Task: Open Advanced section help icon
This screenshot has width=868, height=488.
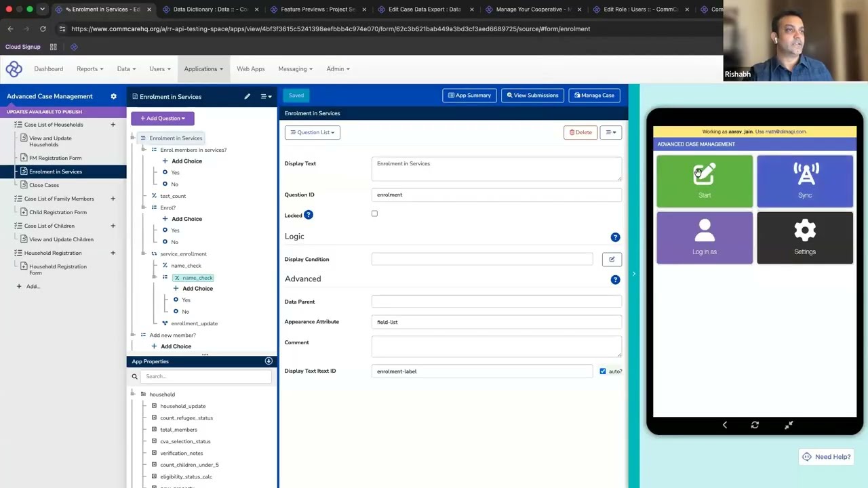Action: pos(615,279)
